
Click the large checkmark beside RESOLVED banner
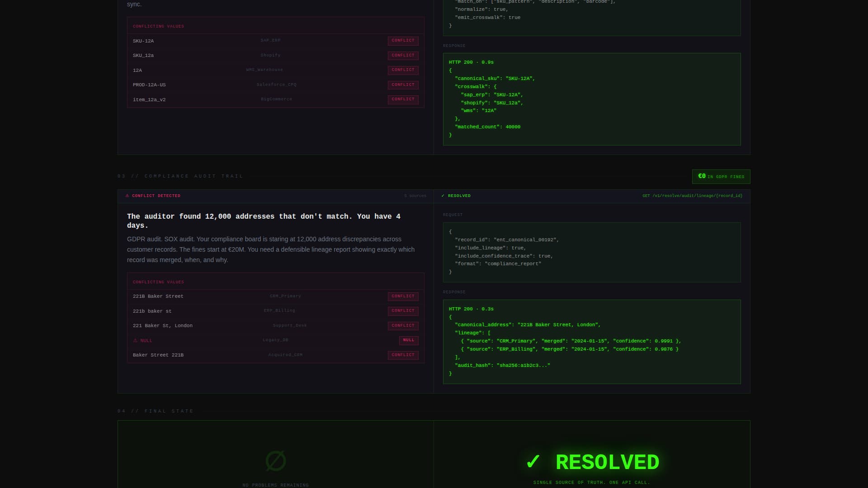coord(533,462)
